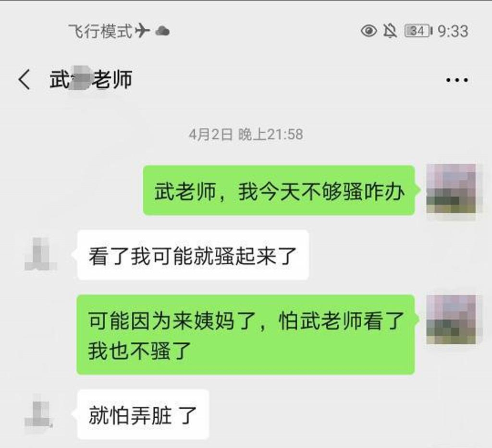Select the green message 武老师，我今天不够骚咋办
This screenshot has width=492, height=448.
click(x=279, y=190)
